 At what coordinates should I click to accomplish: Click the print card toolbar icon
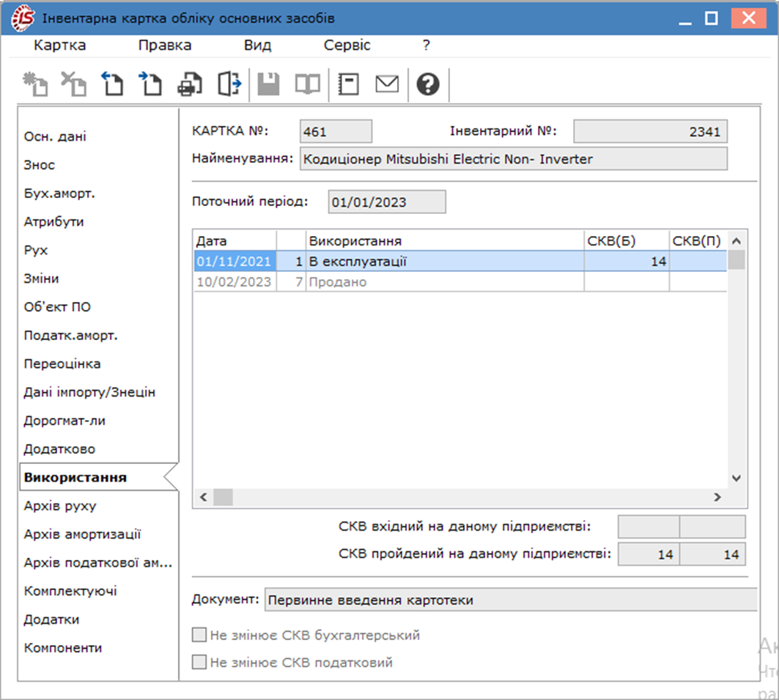190,84
